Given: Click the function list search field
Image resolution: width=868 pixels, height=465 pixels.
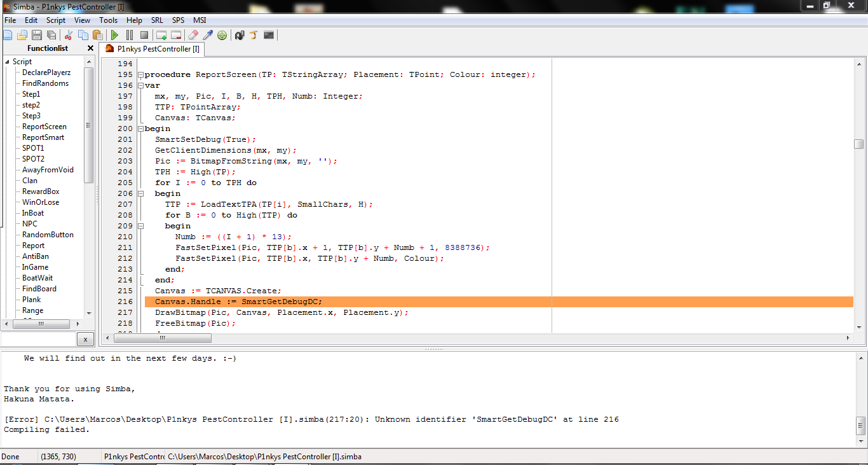Looking at the screenshot, I should click(38, 339).
